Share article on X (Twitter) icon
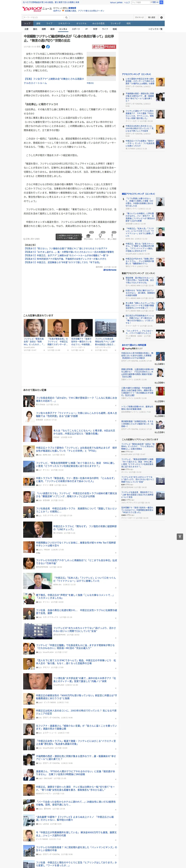Image resolution: width=186 pixels, height=868 pixels. tap(43, 47)
